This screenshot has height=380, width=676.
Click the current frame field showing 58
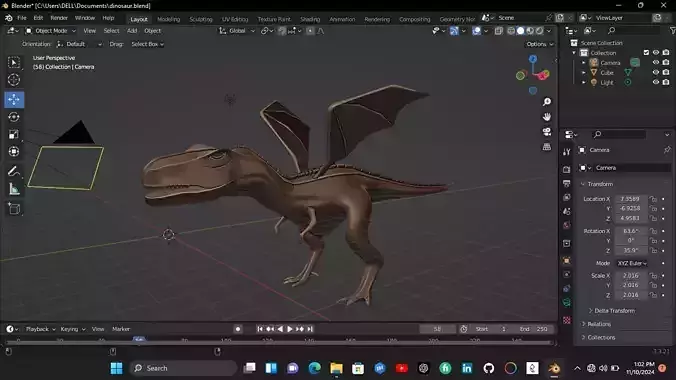click(437, 329)
